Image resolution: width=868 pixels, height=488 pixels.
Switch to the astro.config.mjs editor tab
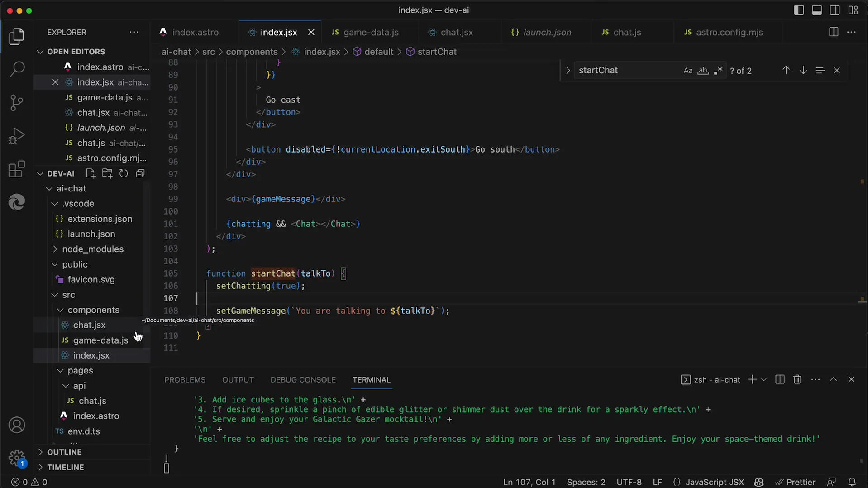[x=729, y=33]
